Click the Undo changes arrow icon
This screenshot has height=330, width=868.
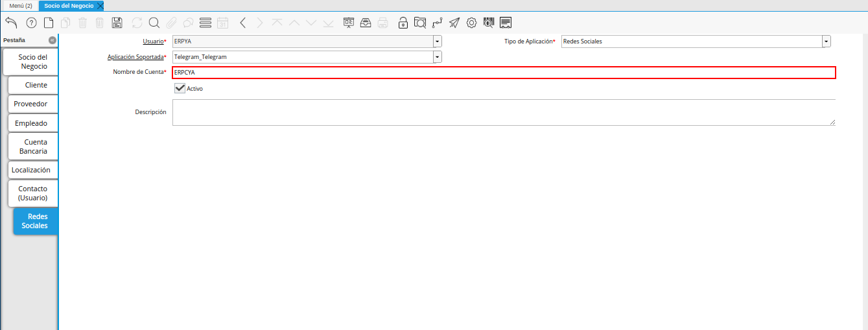click(x=11, y=23)
